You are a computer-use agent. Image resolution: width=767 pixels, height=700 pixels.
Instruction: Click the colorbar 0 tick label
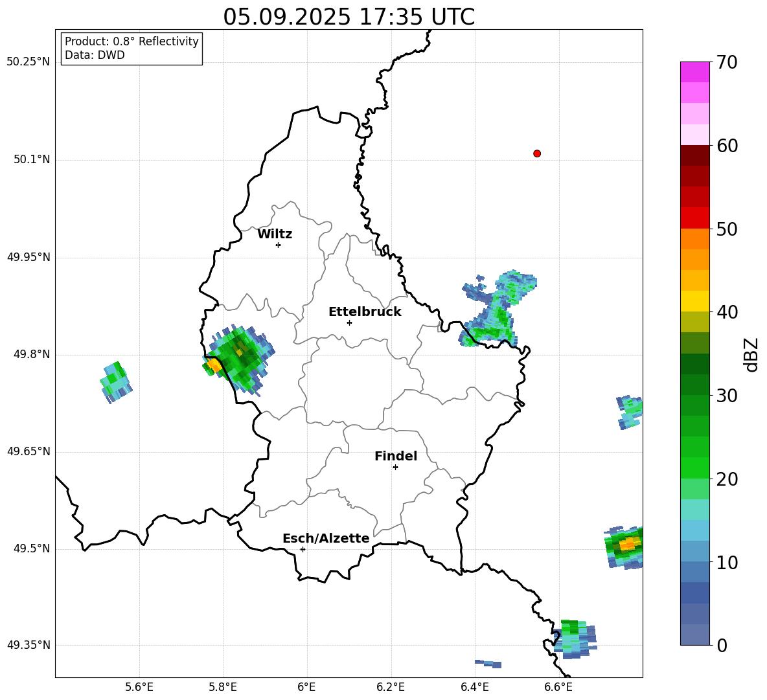pyautogui.click(x=722, y=645)
